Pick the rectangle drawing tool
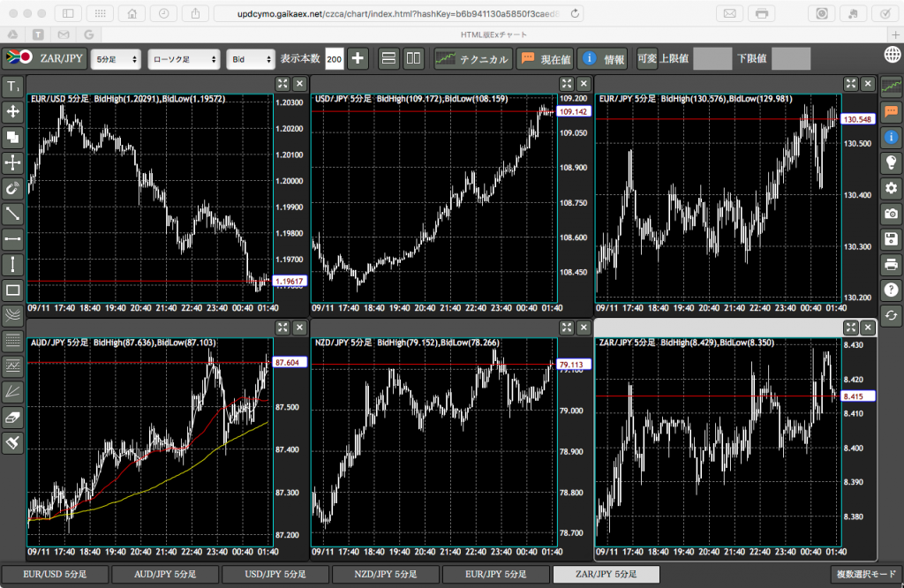Image resolution: width=904 pixels, height=588 pixels. pyautogui.click(x=13, y=290)
